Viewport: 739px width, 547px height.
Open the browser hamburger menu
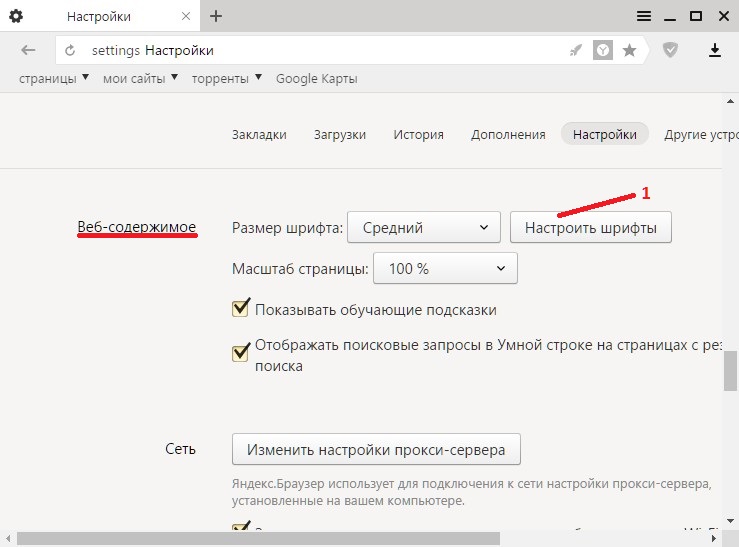coord(644,16)
